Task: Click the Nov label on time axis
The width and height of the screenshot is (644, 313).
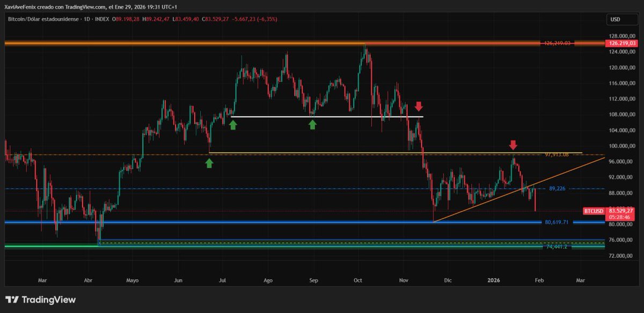Action: pyautogui.click(x=404, y=280)
